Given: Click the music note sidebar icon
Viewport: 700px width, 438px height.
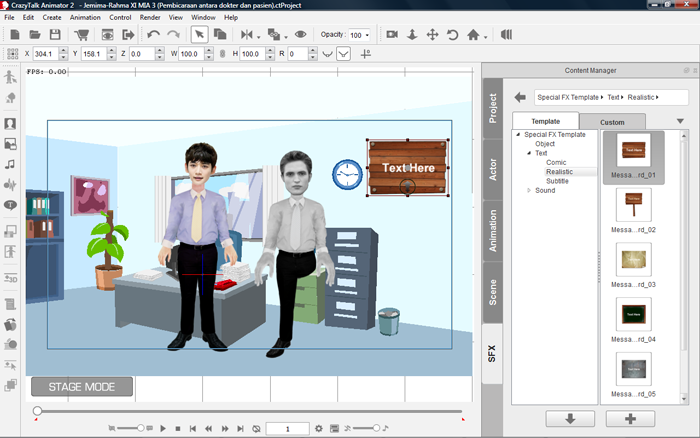Looking at the screenshot, I should [x=10, y=164].
